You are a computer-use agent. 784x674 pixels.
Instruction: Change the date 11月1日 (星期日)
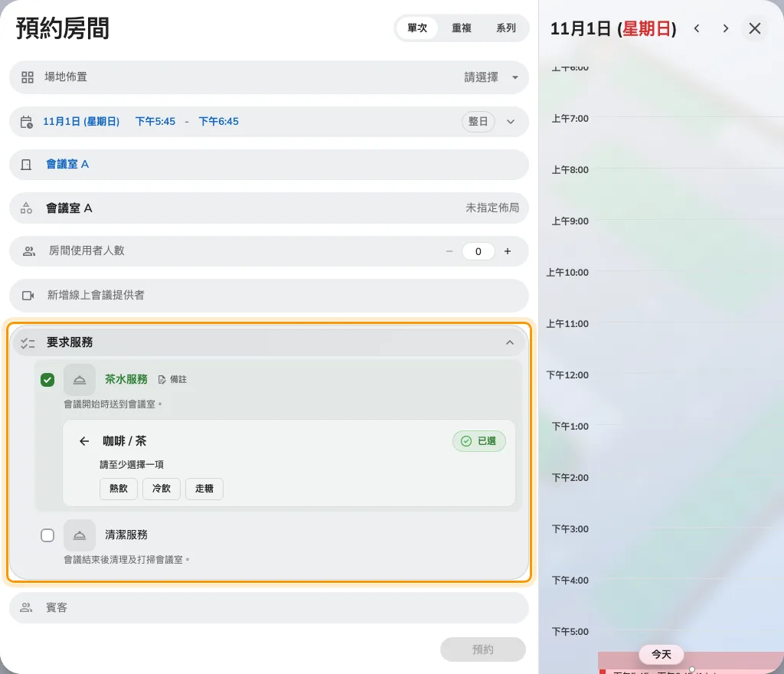[81, 122]
